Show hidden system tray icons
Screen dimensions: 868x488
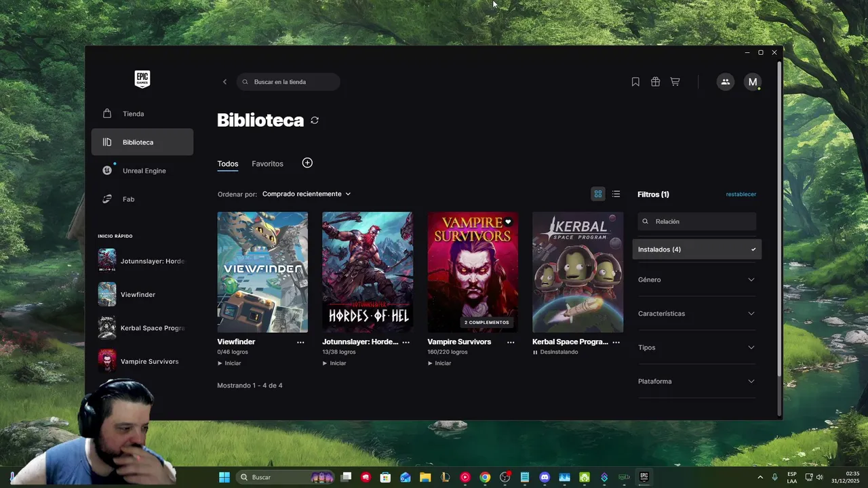point(759,477)
